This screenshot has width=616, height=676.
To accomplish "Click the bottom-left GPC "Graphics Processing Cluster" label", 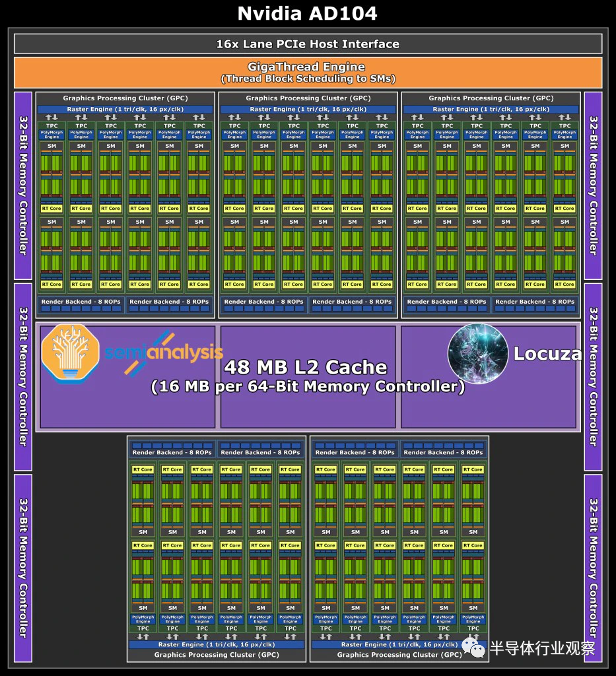I will 217,654.
